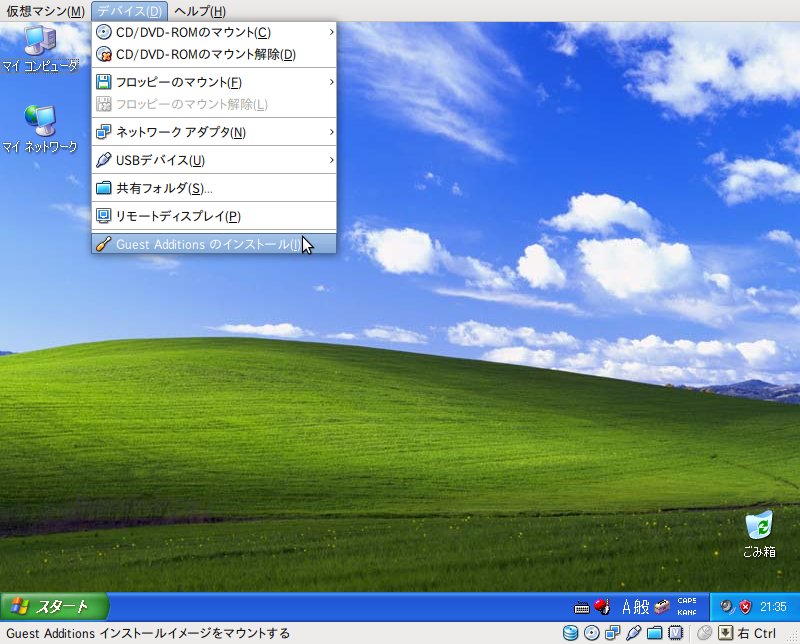
Task: Expand ネットワーク アダプタ submenu arrow
Action: coord(331,132)
